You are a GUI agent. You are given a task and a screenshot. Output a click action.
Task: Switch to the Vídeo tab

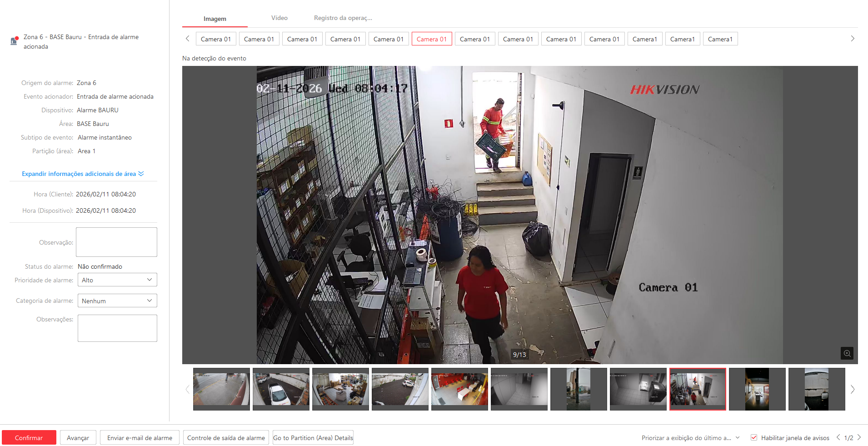pyautogui.click(x=279, y=18)
